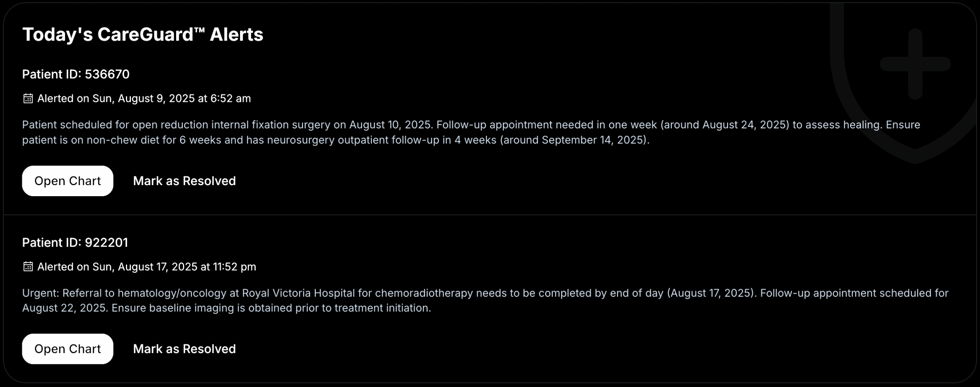Screen dimensions: 980x387
Task: Click the word Urgent in second alert
Action: point(40,293)
